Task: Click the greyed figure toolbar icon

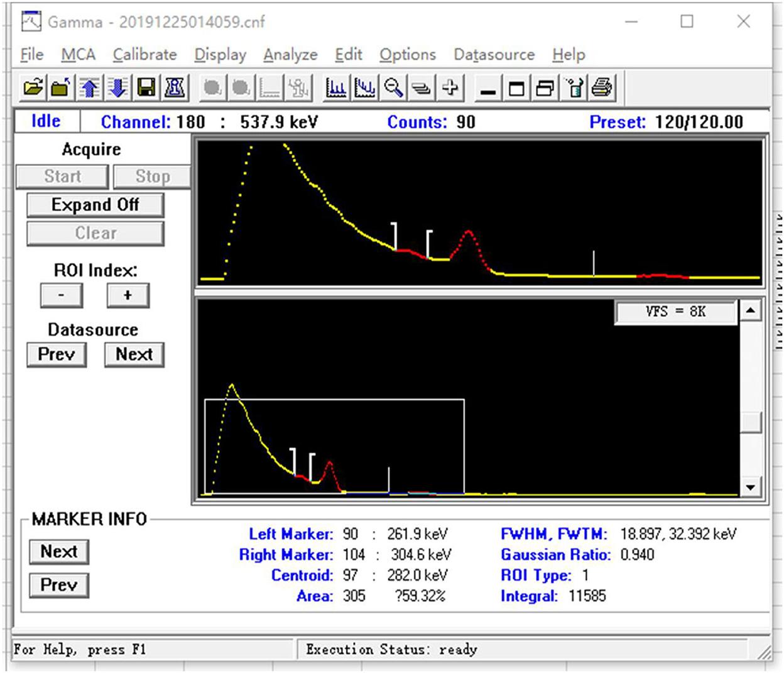Action: point(298,87)
